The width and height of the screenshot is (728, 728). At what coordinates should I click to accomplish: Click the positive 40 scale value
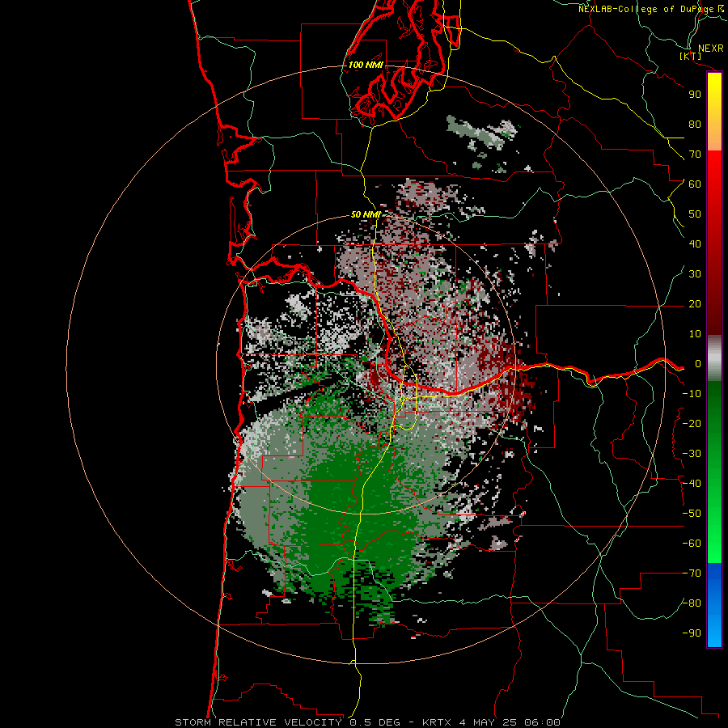695,244
